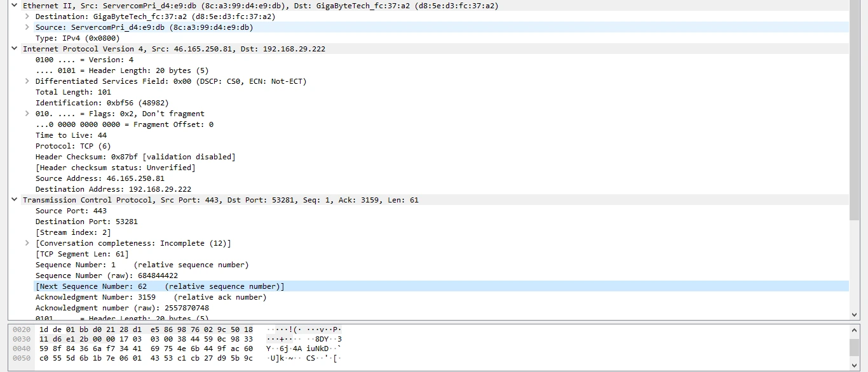Expand the Flags 0x2 Don't fragment row
The width and height of the screenshot is (868, 372).
[27, 114]
